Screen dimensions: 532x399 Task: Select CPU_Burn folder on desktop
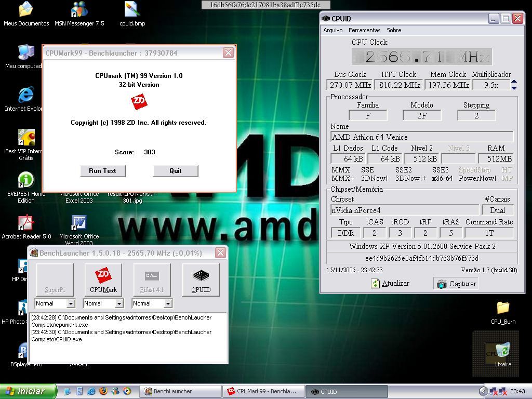coord(503,312)
